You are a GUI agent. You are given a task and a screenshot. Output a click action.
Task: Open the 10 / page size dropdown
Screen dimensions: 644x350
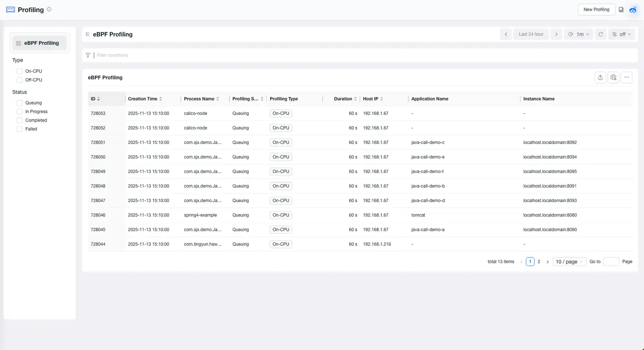pyautogui.click(x=569, y=261)
